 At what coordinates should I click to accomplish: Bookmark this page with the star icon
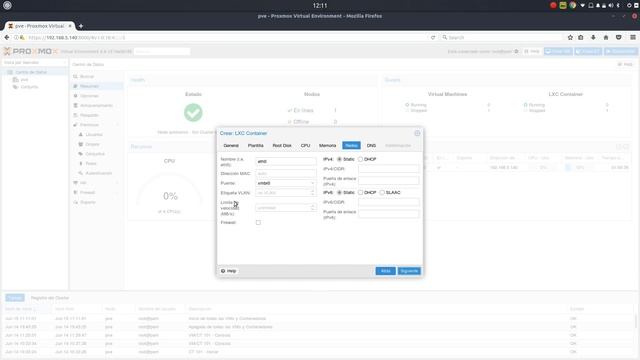pyautogui.click(x=570, y=37)
